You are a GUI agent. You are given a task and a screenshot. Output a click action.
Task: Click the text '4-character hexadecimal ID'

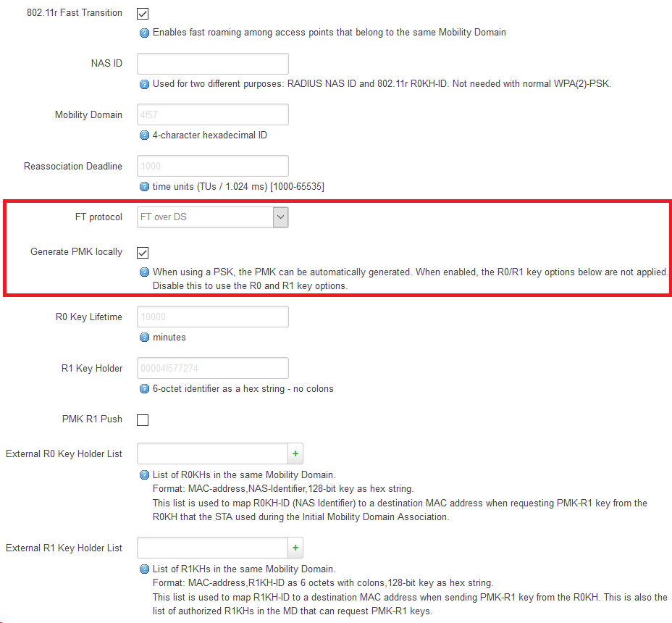click(210, 135)
